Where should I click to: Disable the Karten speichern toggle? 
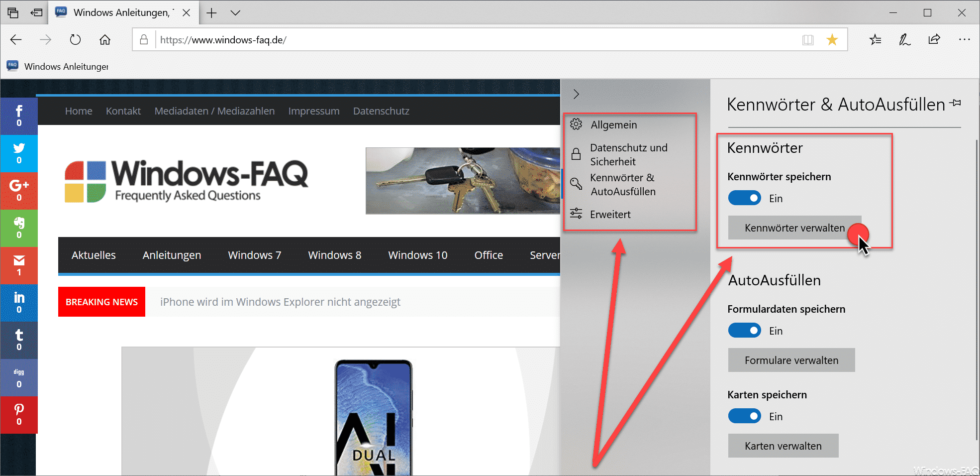click(x=745, y=416)
